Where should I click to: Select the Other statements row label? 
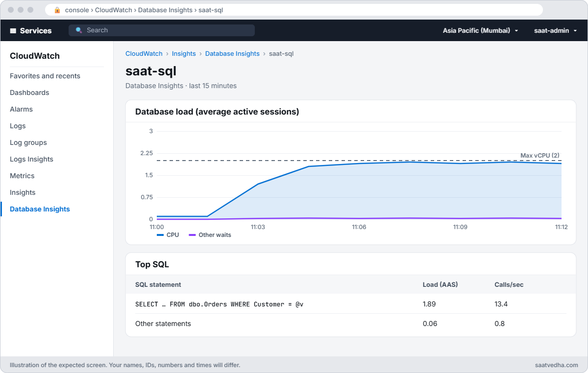coord(163,324)
